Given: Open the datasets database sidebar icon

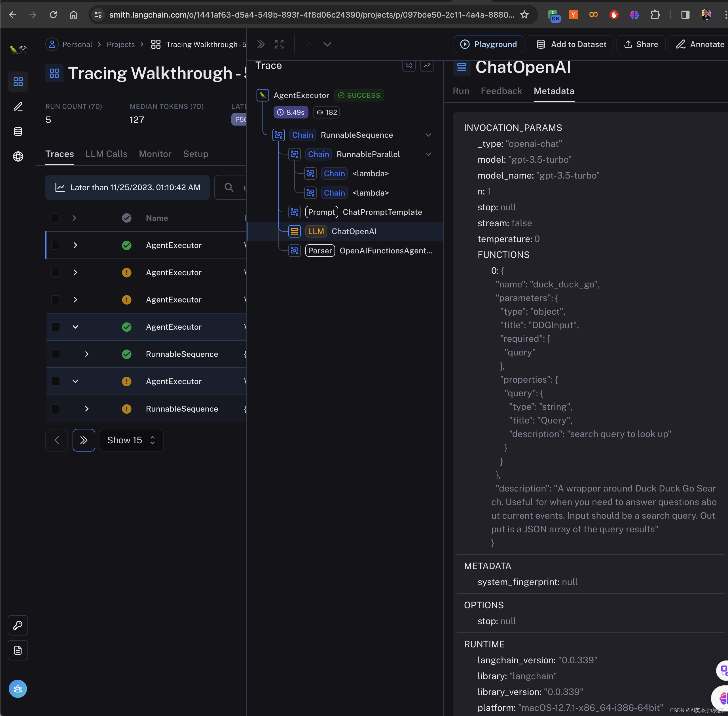Looking at the screenshot, I should coord(18,132).
